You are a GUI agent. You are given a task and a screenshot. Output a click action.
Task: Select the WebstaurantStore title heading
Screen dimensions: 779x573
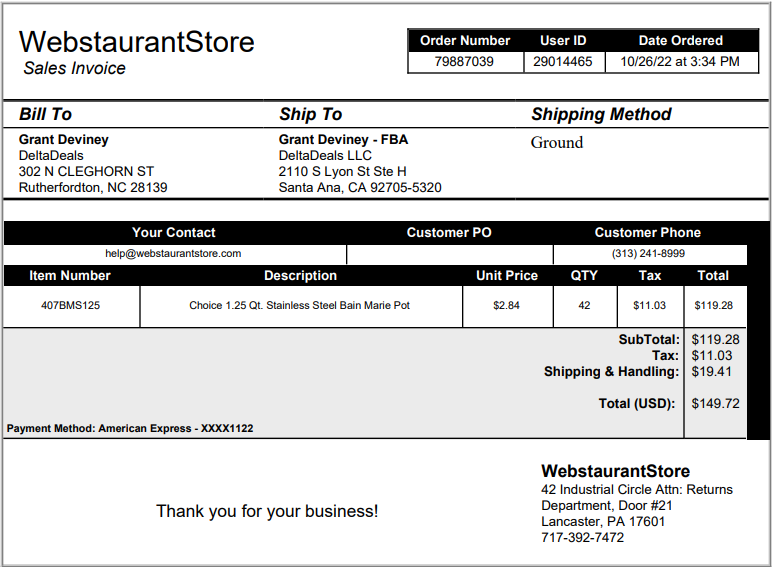click(x=137, y=42)
